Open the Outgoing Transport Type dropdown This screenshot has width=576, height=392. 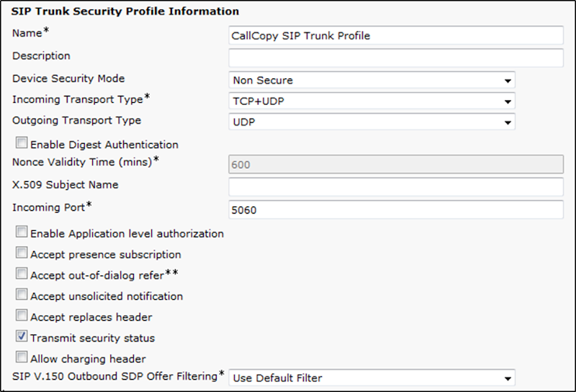(x=372, y=122)
